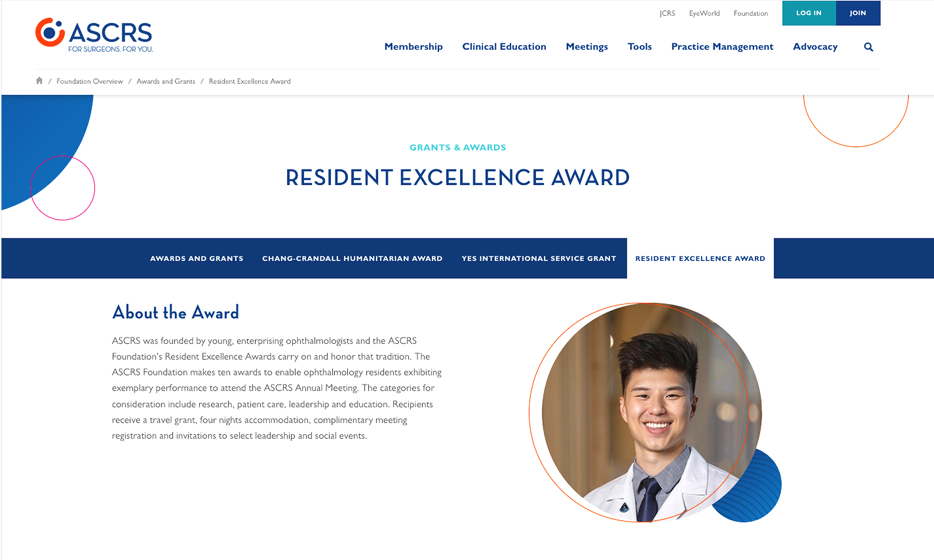934x560 pixels.
Task: Open the Tools menu
Action: [x=639, y=47]
